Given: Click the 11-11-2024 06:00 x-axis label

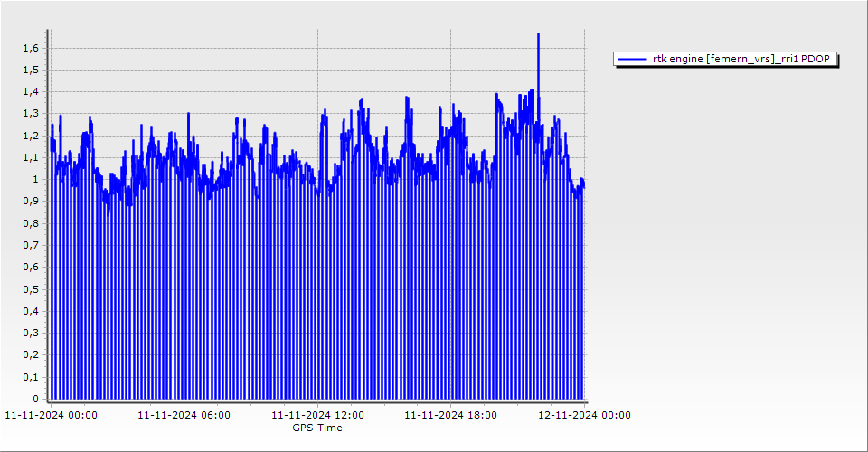Looking at the screenshot, I should [184, 416].
